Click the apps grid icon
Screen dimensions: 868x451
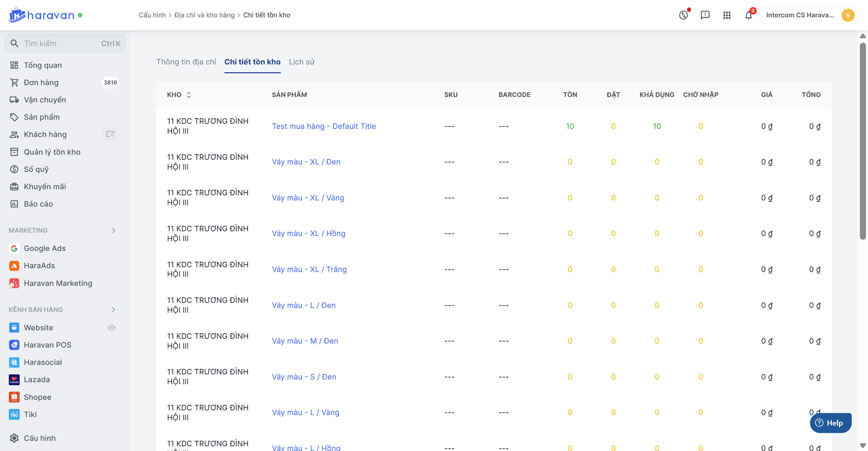(727, 15)
